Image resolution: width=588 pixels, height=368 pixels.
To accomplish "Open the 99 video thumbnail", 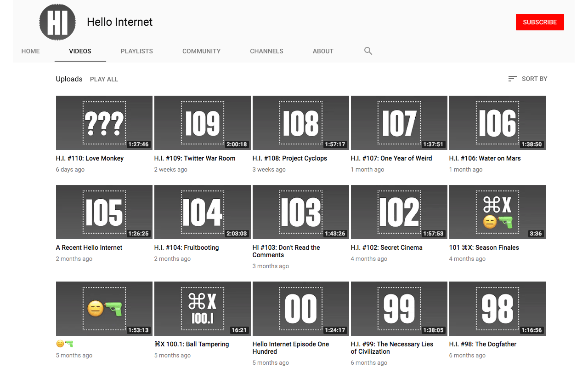I will (x=399, y=309).
